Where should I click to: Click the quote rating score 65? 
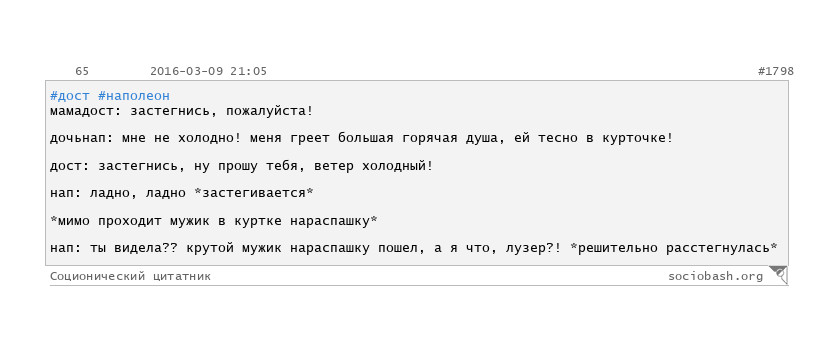[x=82, y=71]
